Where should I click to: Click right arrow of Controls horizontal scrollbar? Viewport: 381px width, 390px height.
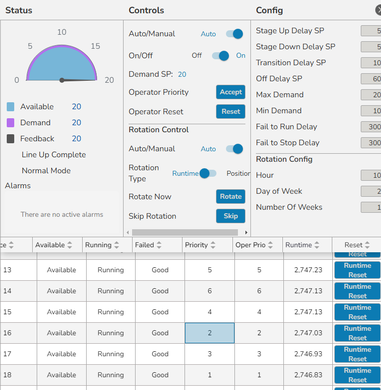(246, 232)
